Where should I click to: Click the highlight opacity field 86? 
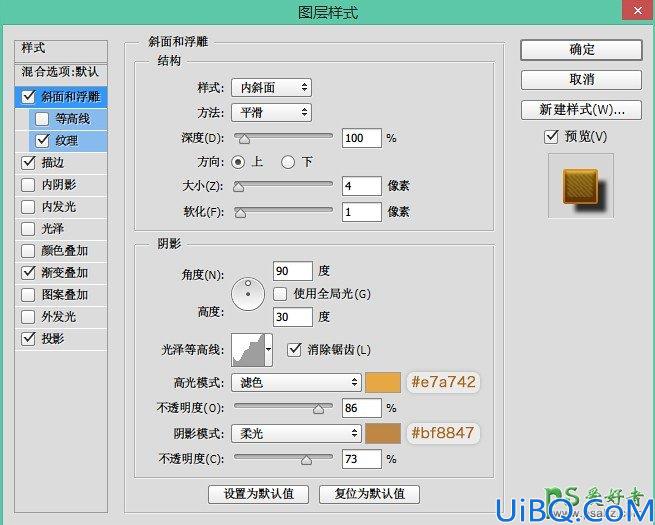coord(362,408)
